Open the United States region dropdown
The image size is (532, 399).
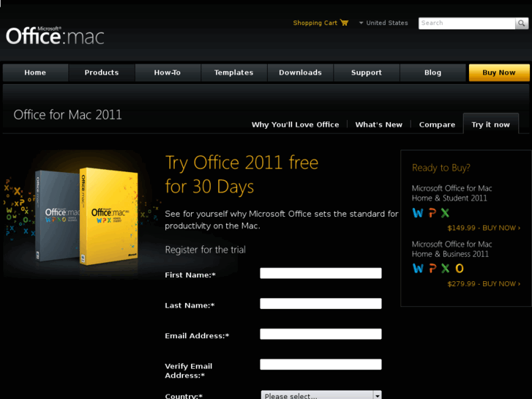point(383,23)
